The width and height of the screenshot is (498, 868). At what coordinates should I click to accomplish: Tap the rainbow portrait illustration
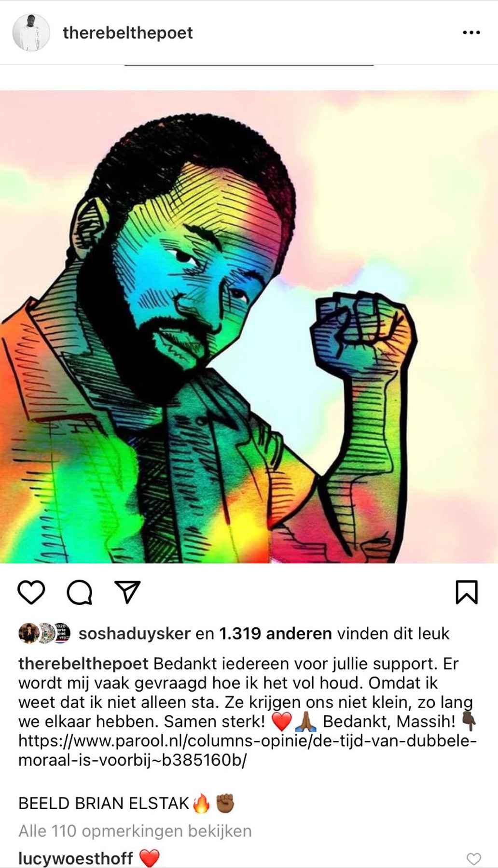click(x=249, y=327)
